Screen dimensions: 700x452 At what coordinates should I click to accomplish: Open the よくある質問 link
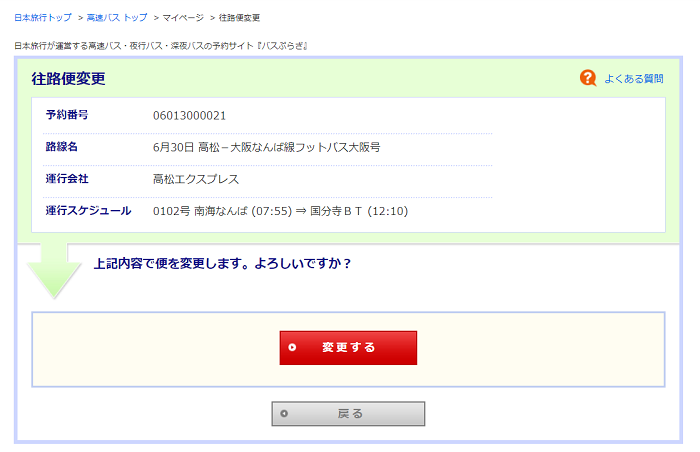coord(633,78)
